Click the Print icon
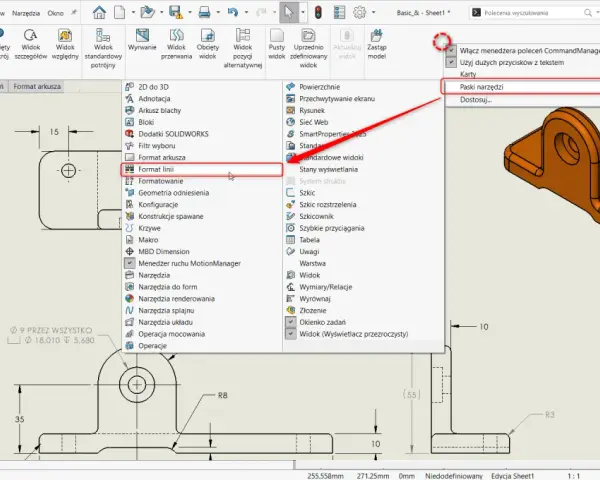Screen dimensions: 600x480 coord(204,12)
